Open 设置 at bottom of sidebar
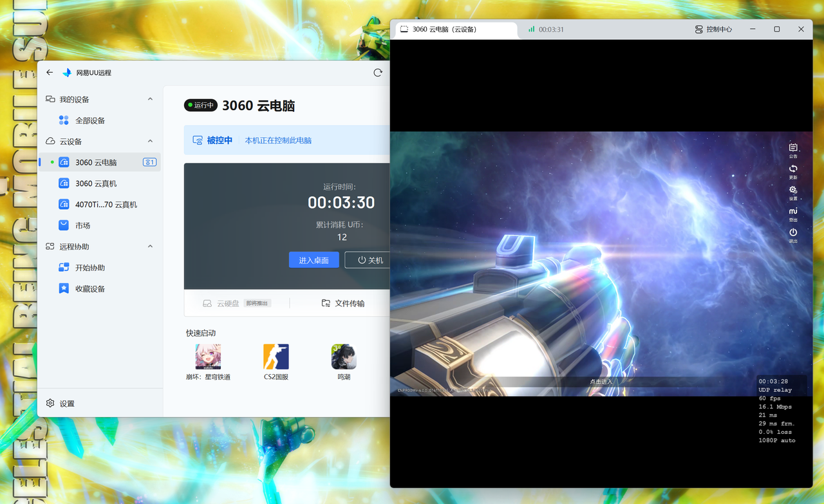Image resolution: width=824 pixels, height=504 pixels. point(61,404)
